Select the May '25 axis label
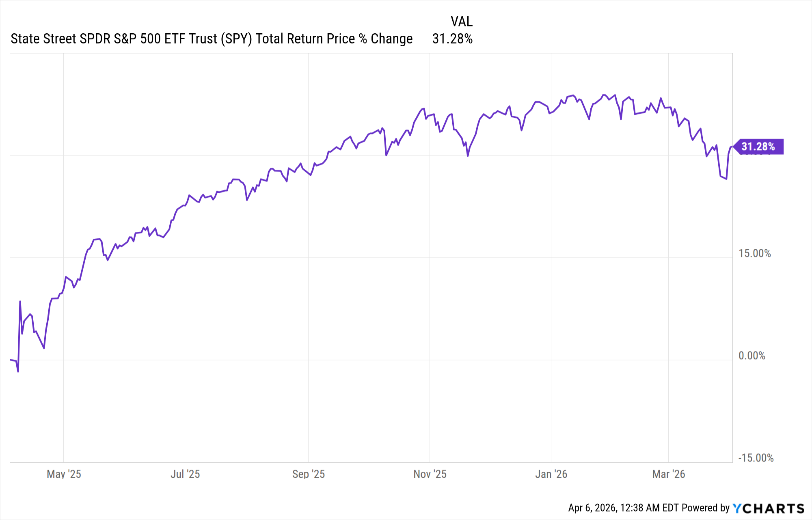This screenshot has width=812, height=520. coord(64,474)
